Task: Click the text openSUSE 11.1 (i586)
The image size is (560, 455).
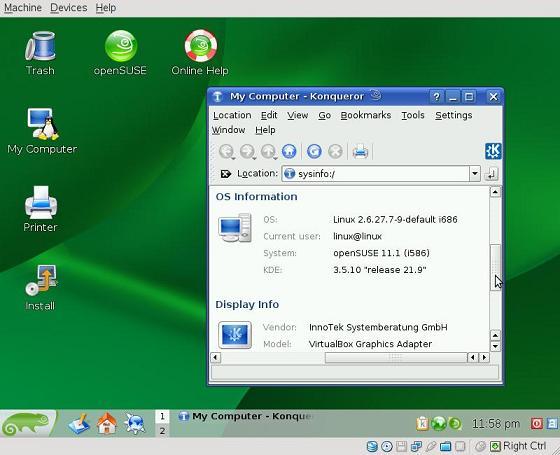Action: coord(381,253)
